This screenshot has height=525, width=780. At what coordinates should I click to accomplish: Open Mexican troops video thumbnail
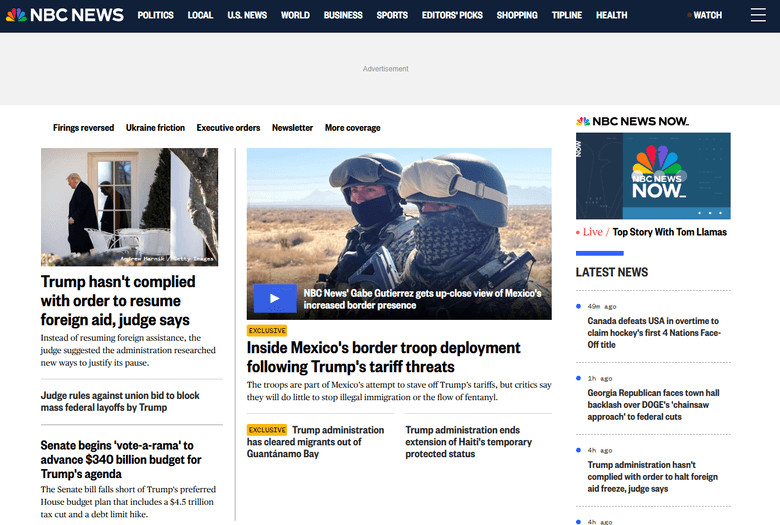click(x=399, y=233)
